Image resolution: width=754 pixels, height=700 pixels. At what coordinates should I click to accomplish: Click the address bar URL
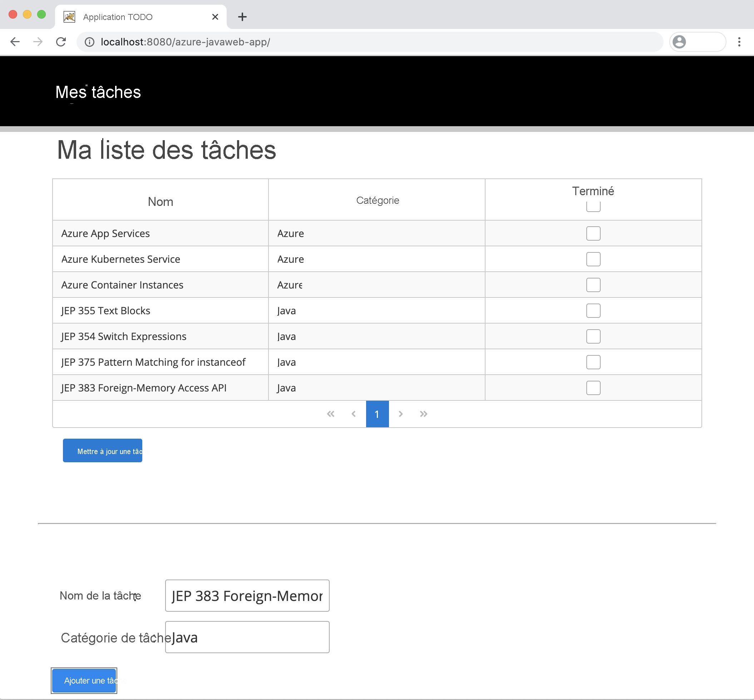pos(185,42)
